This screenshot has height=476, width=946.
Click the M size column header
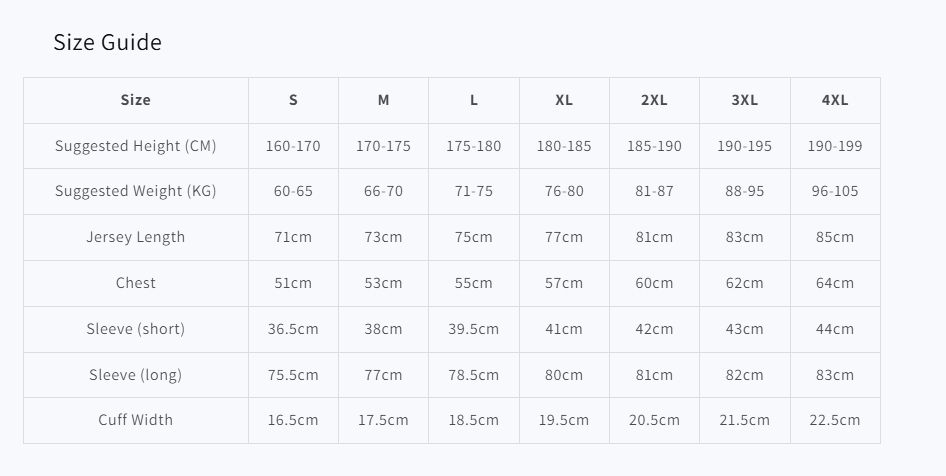pyautogui.click(x=383, y=100)
